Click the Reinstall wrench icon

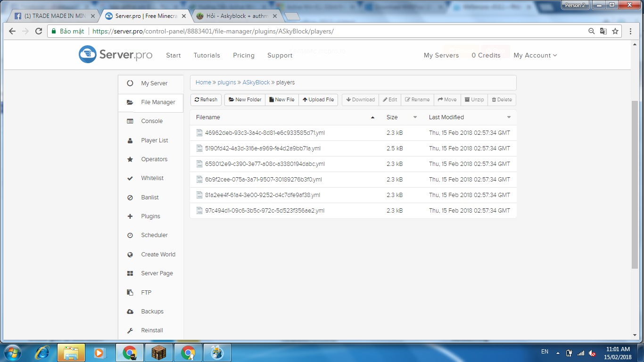[x=130, y=330]
